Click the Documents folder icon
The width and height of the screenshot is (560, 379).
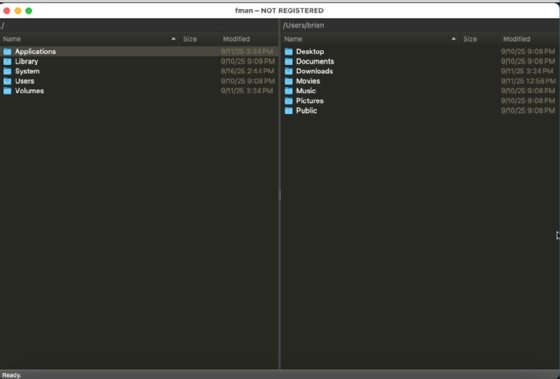click(289, 61)
